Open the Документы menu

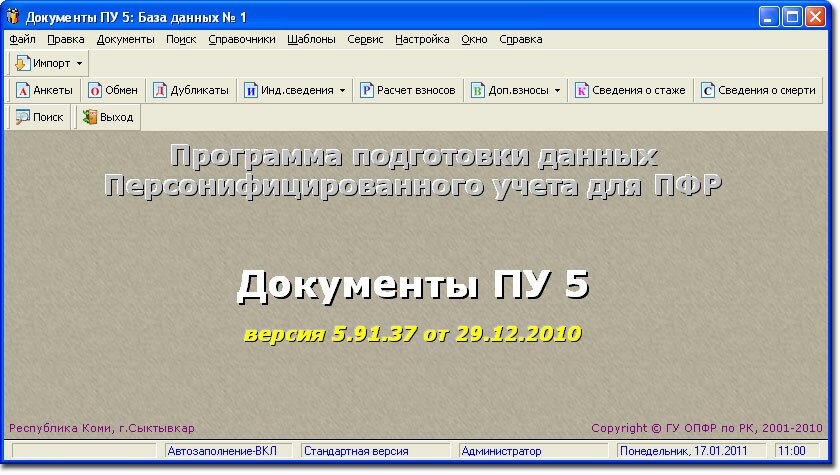point(125,39)
